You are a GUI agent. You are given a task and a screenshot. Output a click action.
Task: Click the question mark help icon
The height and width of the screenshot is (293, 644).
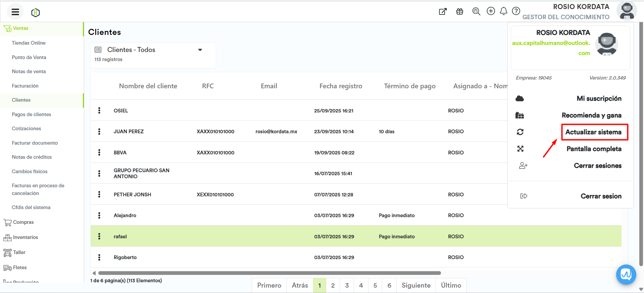click(x=516, y=11)
